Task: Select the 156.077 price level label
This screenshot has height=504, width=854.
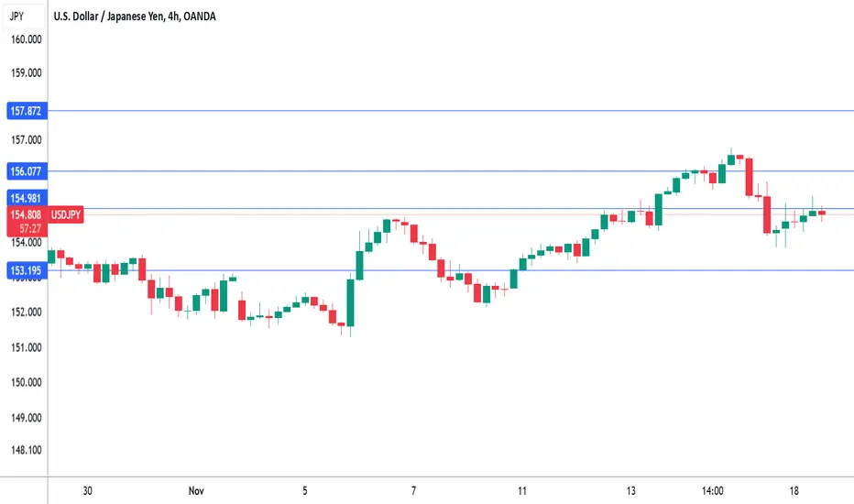Action: [27, 171]
